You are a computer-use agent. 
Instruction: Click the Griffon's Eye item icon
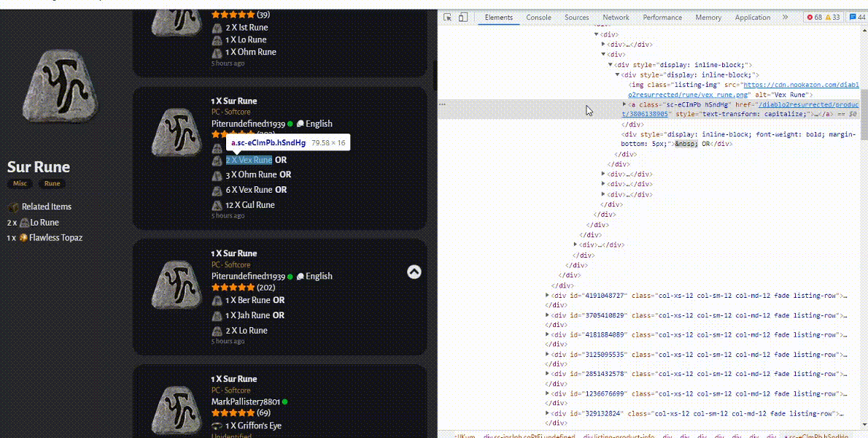[x=217, y=426]
